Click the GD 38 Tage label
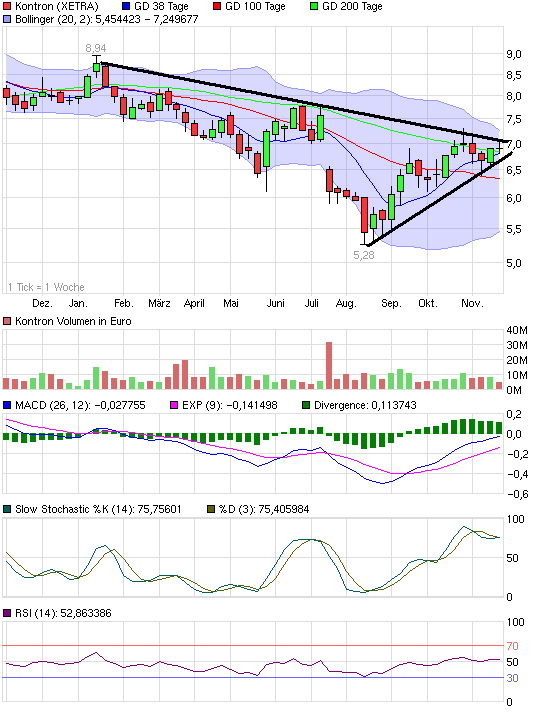Viewport: 545px width, 723px height. pyautogui.click(x=161, y=6)
